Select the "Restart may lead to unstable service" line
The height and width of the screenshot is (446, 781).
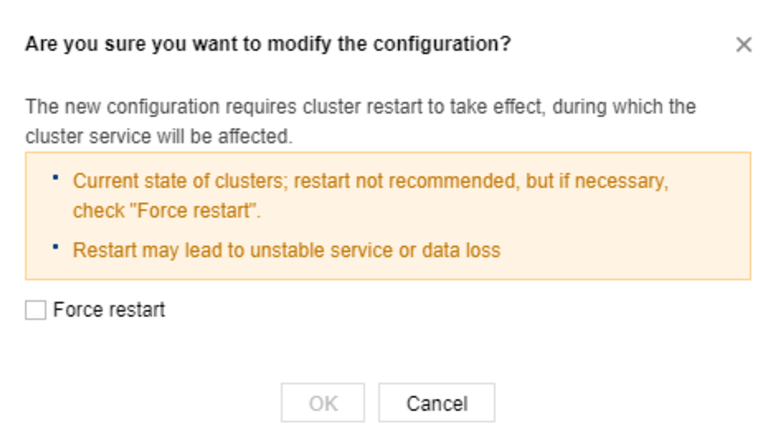(286, 250)
